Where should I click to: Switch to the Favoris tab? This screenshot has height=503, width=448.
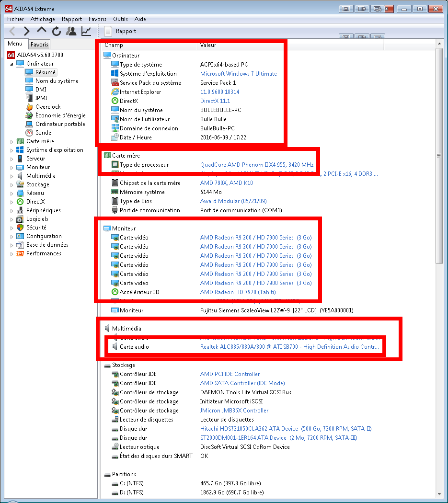tap(39, 44)
